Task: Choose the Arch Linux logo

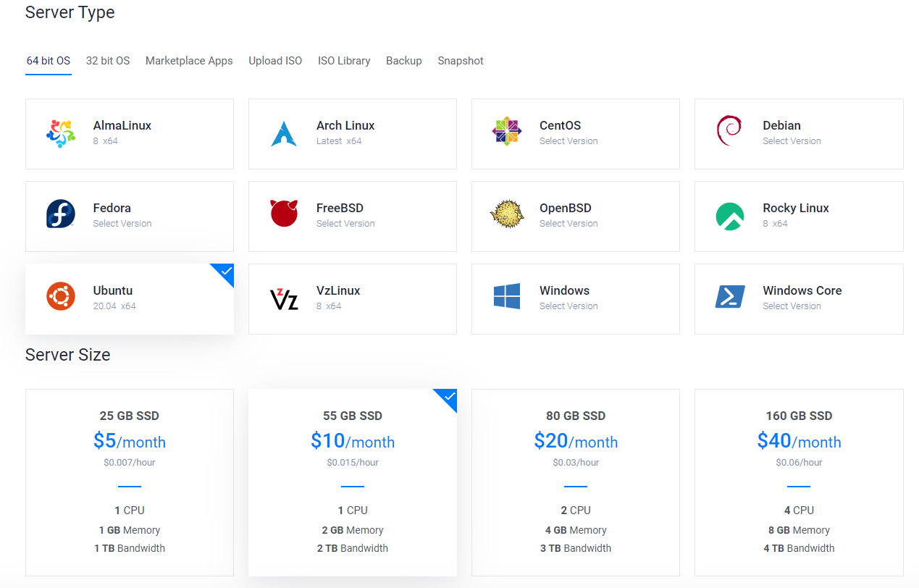Action: point(284,134)
